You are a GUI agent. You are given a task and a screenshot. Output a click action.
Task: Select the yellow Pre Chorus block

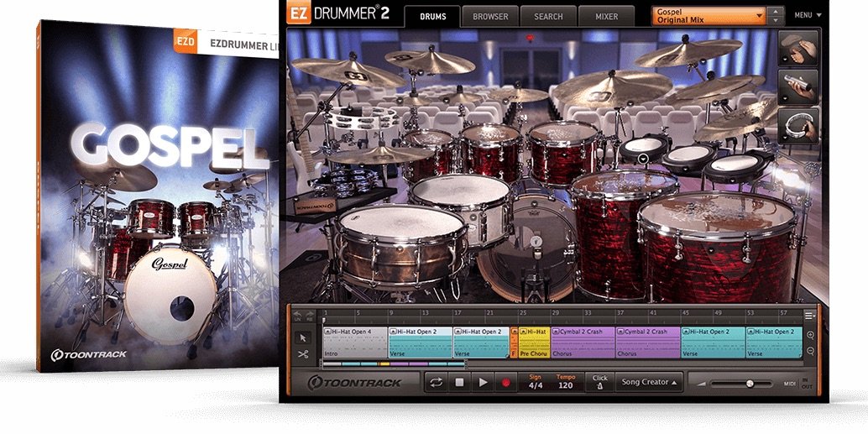click(534, 342)
